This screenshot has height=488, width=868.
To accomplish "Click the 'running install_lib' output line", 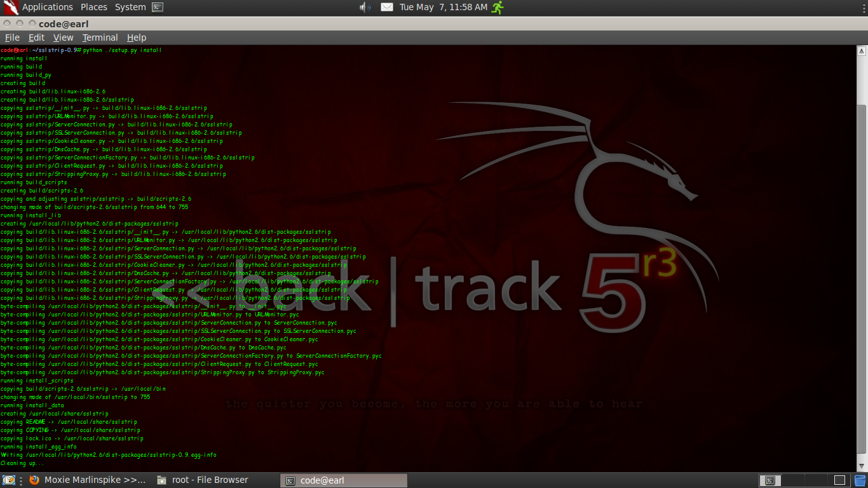I will point(31,215).
